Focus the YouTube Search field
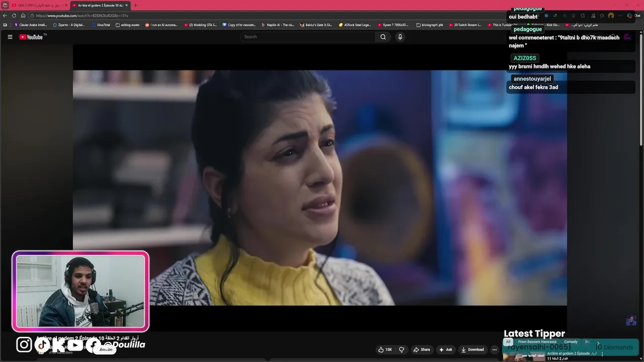Image resolution: width=644 pixels, height=362 pixels. point(308,37)
